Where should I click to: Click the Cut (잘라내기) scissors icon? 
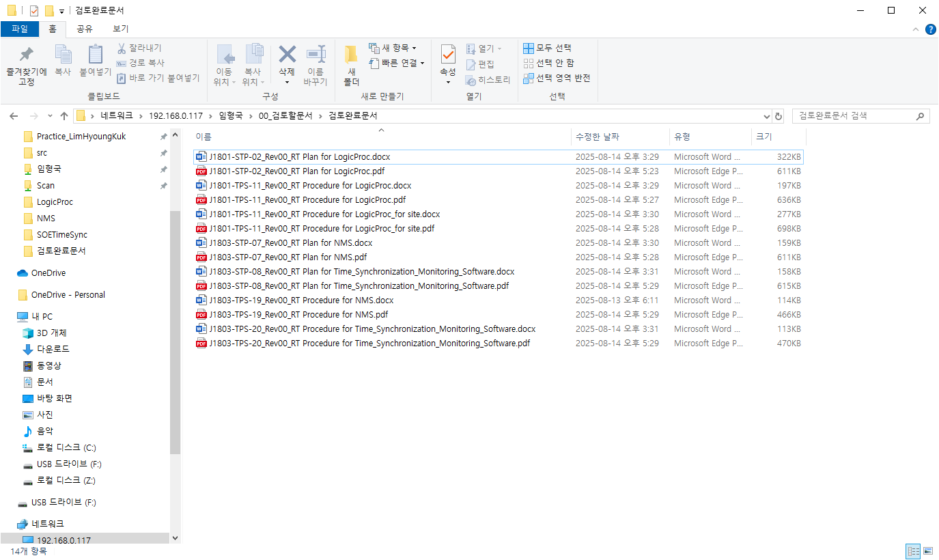coord(122,48)
